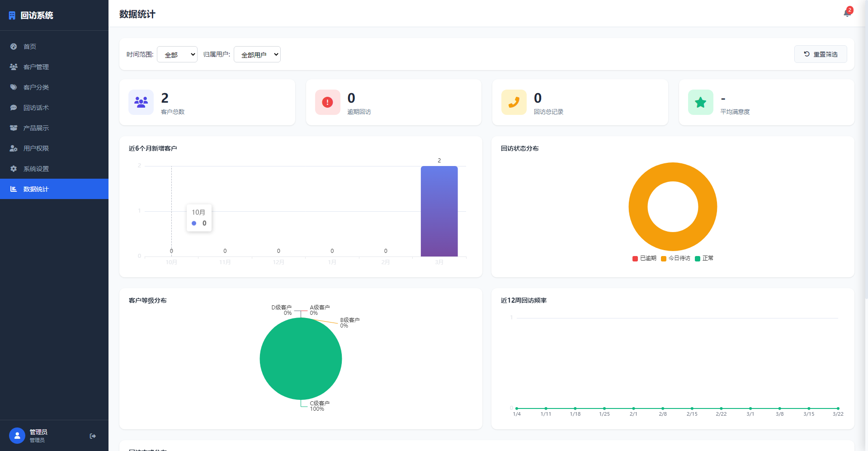Click the 回访系统 logo icon
This screenshot has width=868, height=451.
(x=12, y=15)
